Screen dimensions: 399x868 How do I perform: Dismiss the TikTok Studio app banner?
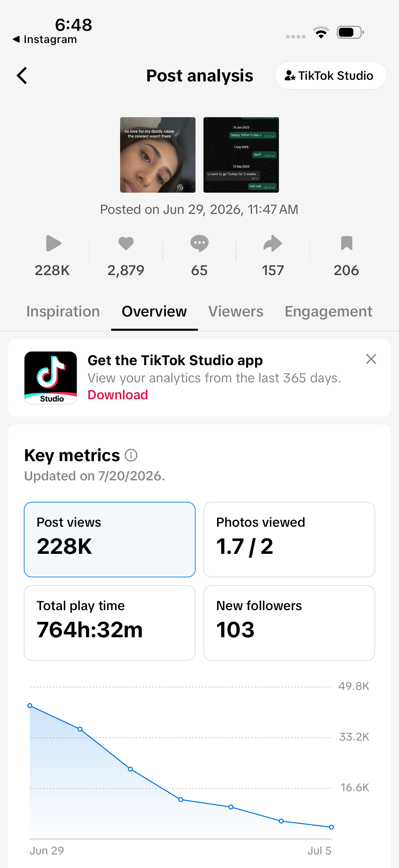click(x=371, y=359)
